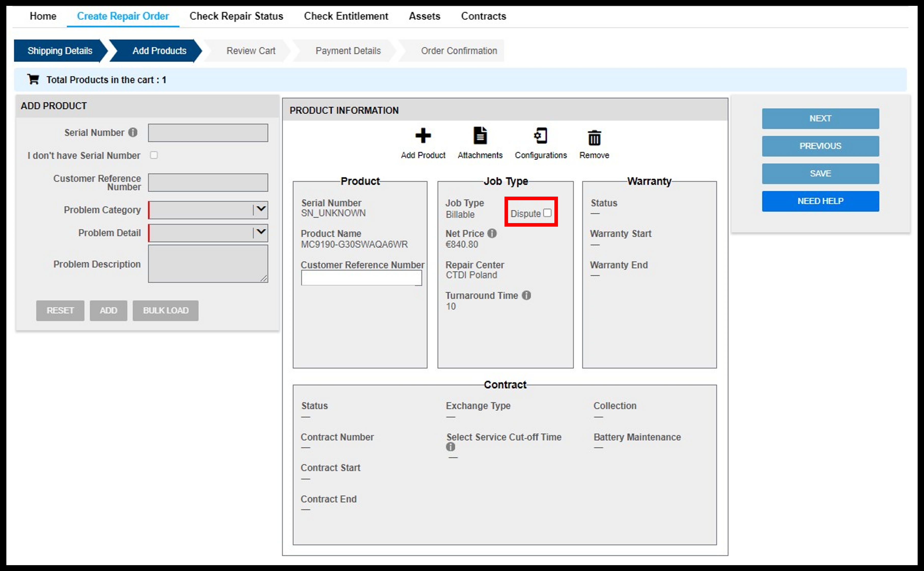
Task: Go to the Home tab
Action: click(43, 16)
